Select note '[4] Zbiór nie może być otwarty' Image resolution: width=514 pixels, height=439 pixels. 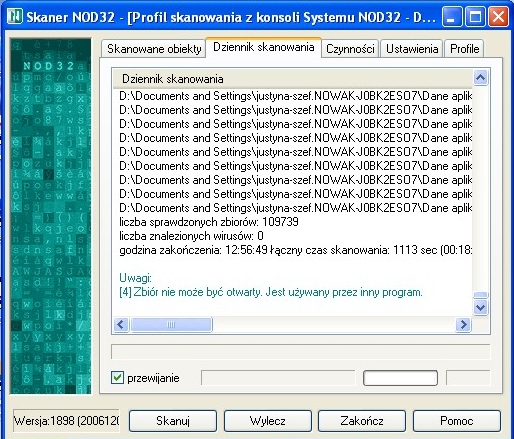pos(271,292)
